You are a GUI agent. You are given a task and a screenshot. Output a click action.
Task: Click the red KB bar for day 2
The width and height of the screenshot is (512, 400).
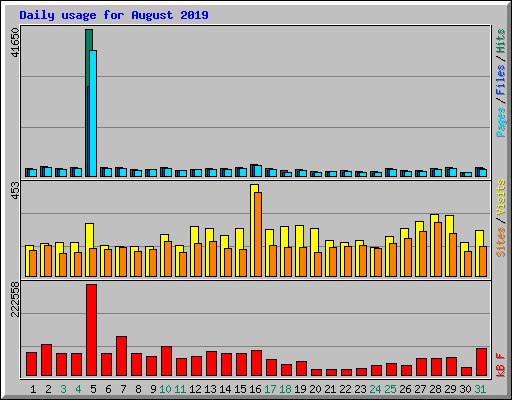pyautogui.click(x=46, y=360)
